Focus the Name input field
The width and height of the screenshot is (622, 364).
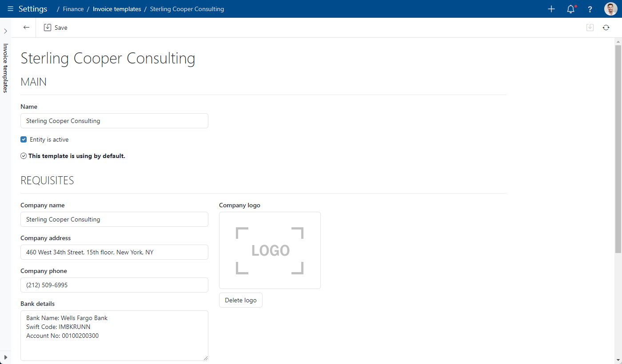coord(114,121)
